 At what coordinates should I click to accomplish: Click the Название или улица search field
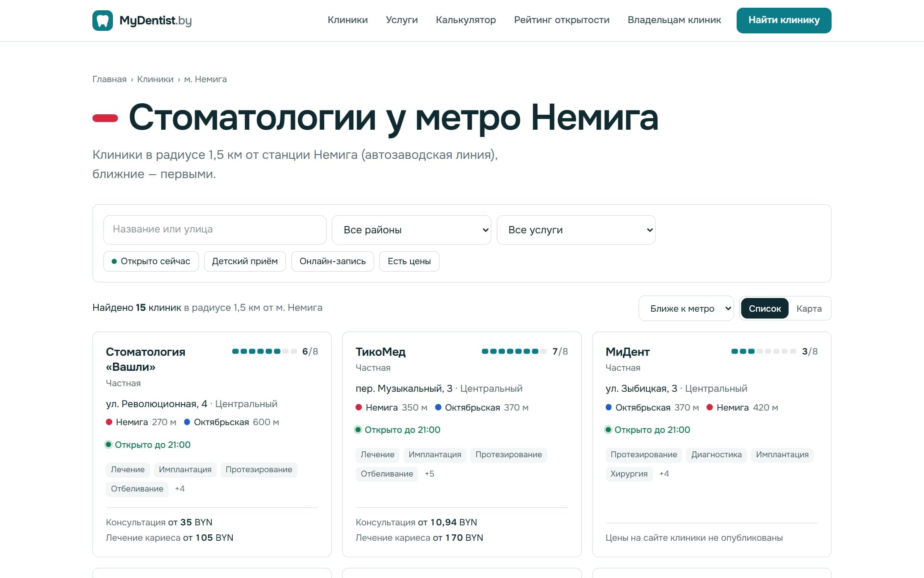(x=215, y=229)
